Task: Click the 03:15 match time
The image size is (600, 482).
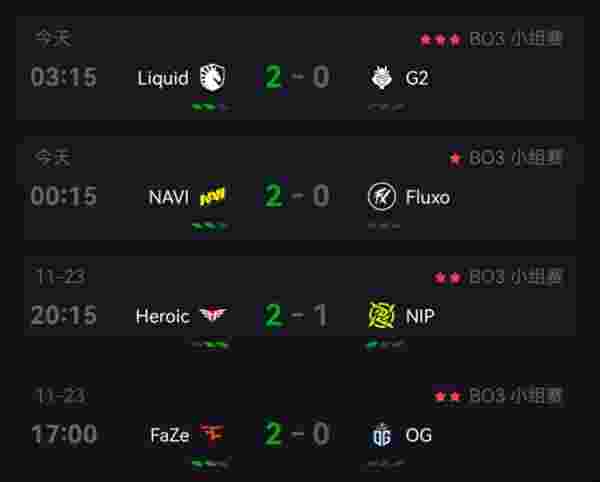Action: 64,77
